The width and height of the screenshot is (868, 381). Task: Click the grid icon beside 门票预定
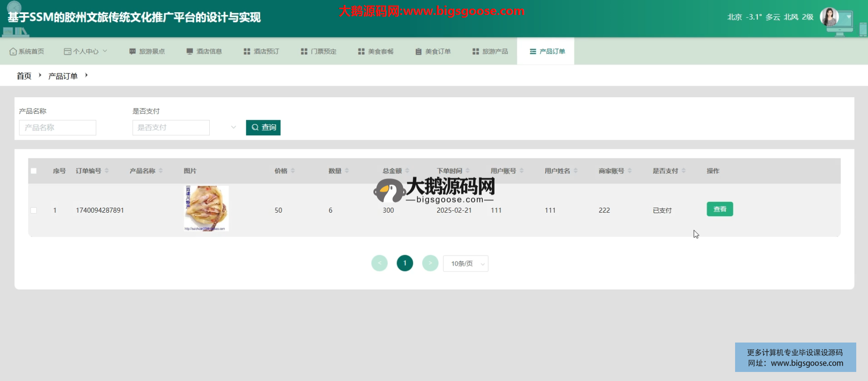pos(304,52)
